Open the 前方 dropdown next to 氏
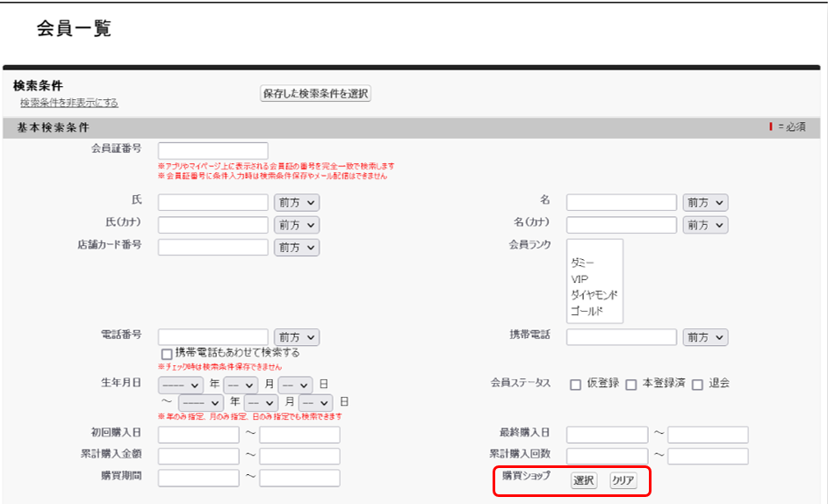Viewport: 828px width, 504px height. (x=296, y=203)
